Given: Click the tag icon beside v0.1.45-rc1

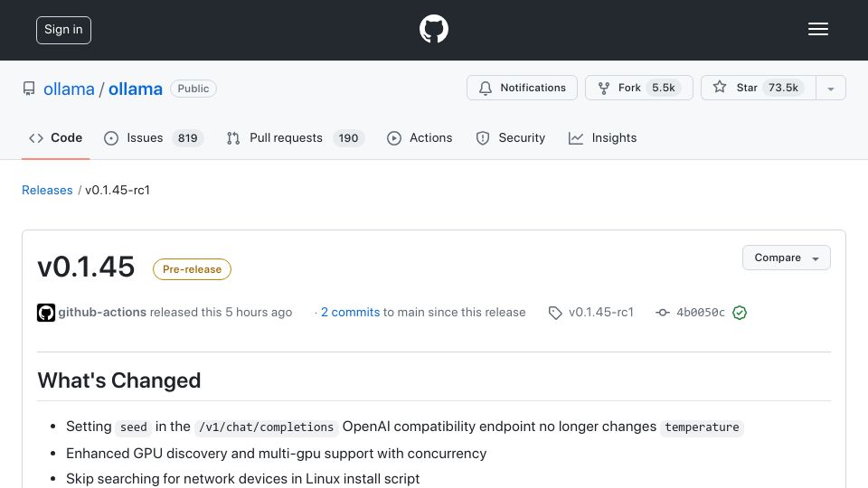Looking at the screenshot, I should (555, 314).
